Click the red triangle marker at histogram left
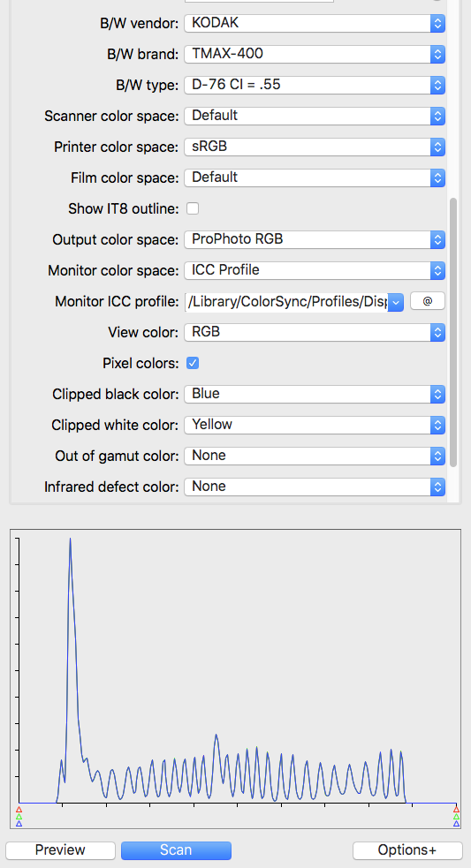The image size is (471, 868). pyautogui.click(x=19, y=810)
